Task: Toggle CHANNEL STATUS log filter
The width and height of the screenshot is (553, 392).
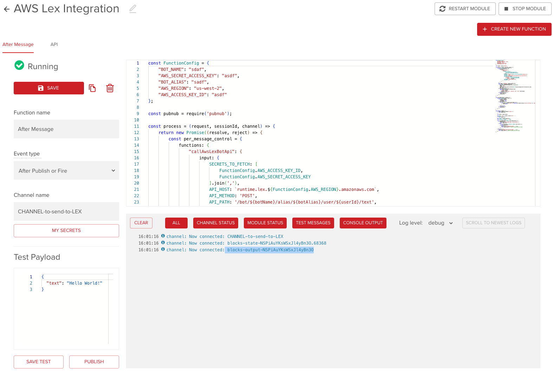Action: pos(216,223)
